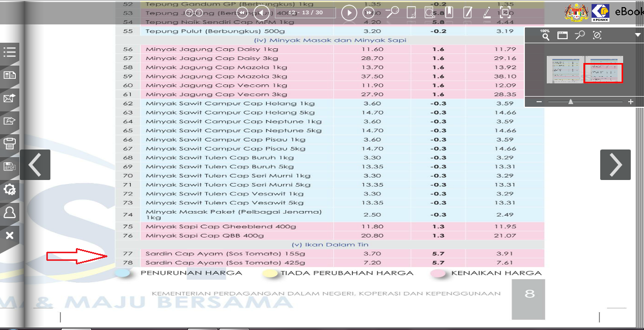Image resolution: width=644 pixels, height=330 pixels.
Task: Click price 28.70 in Daisy 3kg row
Action: point(372,58)
